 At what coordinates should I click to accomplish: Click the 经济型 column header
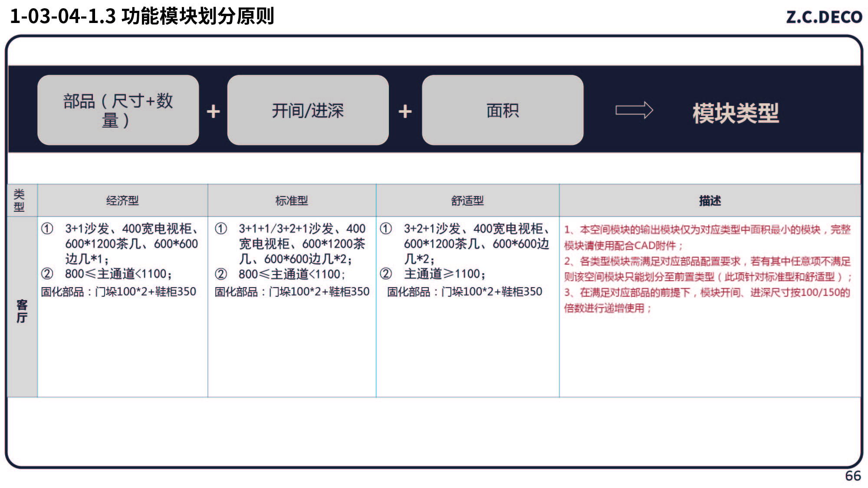point(122,200)
